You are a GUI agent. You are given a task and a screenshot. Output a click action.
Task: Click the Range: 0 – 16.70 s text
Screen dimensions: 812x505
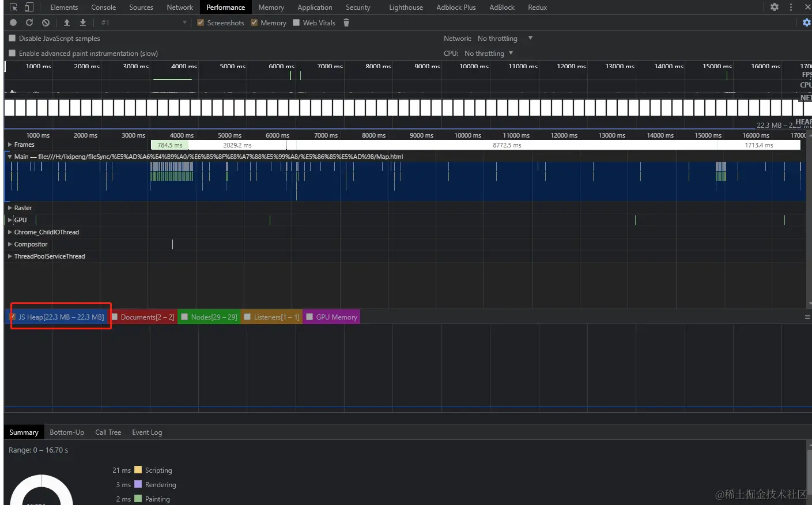39,450
